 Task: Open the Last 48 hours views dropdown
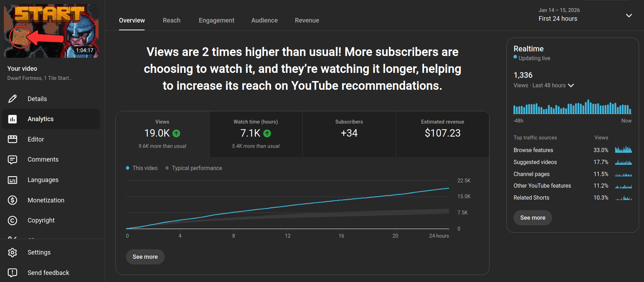(571, 86)
